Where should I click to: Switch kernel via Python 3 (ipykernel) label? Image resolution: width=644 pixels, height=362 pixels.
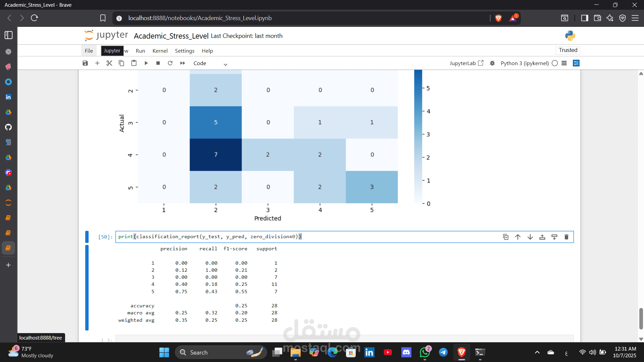pos(525,63)
